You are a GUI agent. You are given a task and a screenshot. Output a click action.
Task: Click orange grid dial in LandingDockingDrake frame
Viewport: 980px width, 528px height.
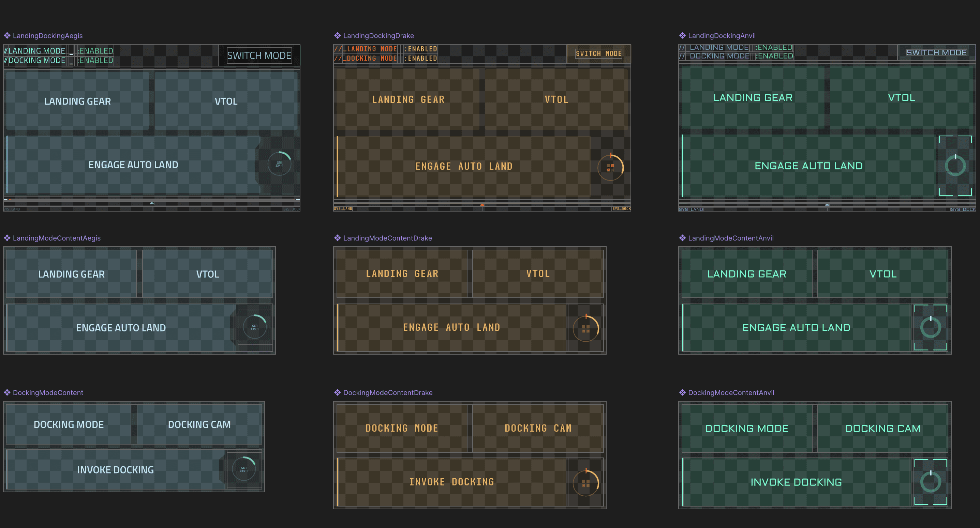pyautogui.click(x=610, y=167)
